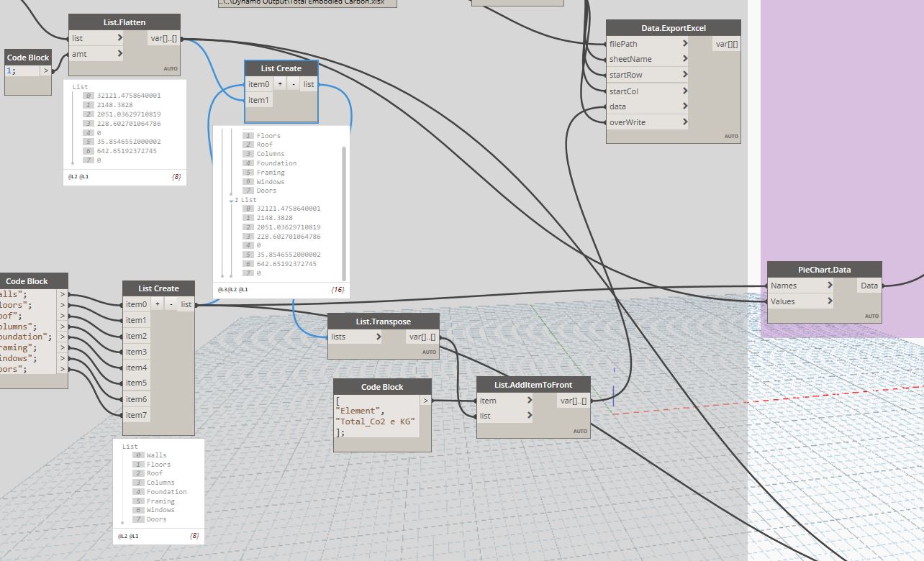Click the var[]..[] output port of List.Flatten
This screenshot has height=561, width=924.
click(x=164, y=38)
